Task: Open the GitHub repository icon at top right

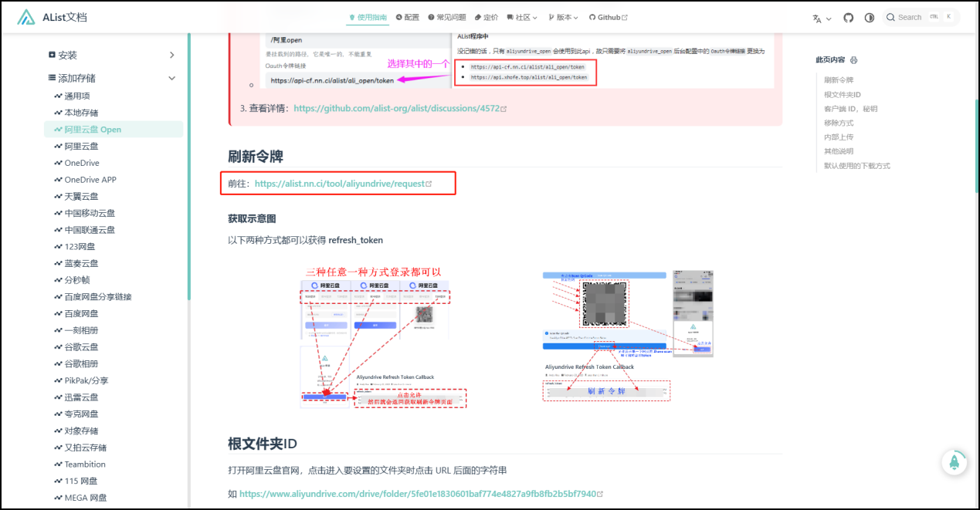Action: click(849, 17)
